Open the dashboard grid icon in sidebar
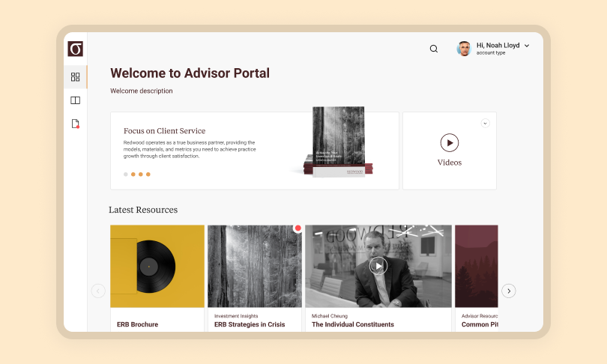The image size is (607, 364). tap(75, 77)
